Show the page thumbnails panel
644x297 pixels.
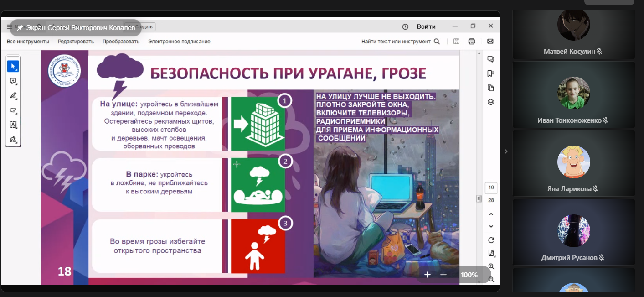click(x=491, y=88)
